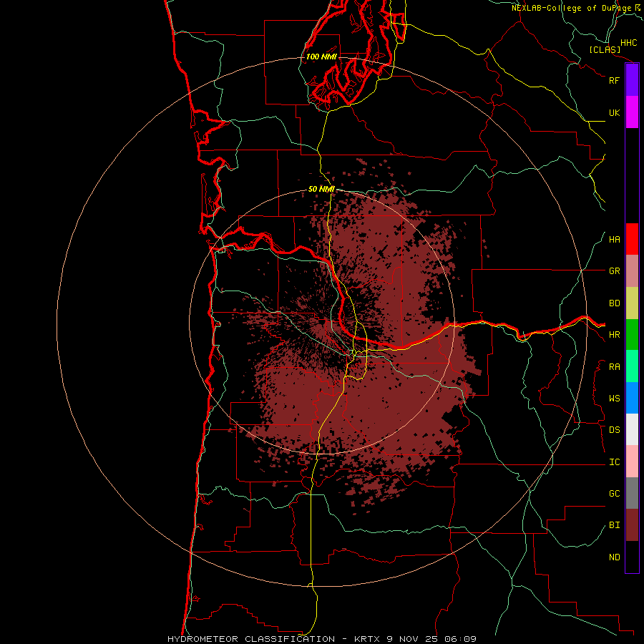644x644 pixels.
Task: Click the RF purple legend swatch
Action: click(x=632, y=80)
